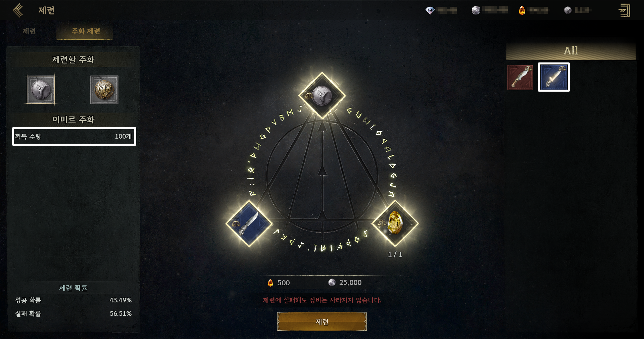Switch to the 제련 tab
The height and width of the screenshot is (339, 644).
(29, 31)
